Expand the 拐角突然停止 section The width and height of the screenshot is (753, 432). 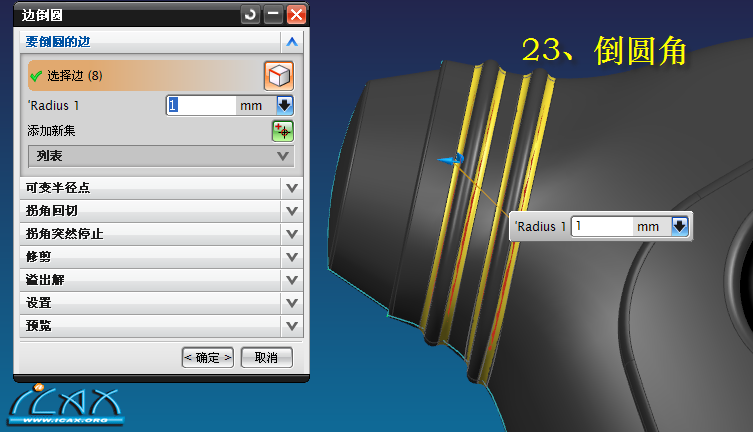pyautogui.click(x=291, y=234)
